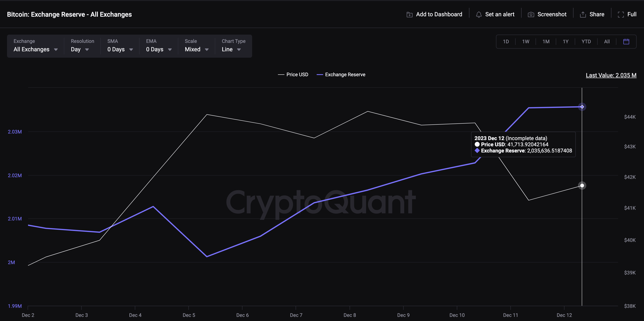Click the Price USD data point marker

pos(582,185)
